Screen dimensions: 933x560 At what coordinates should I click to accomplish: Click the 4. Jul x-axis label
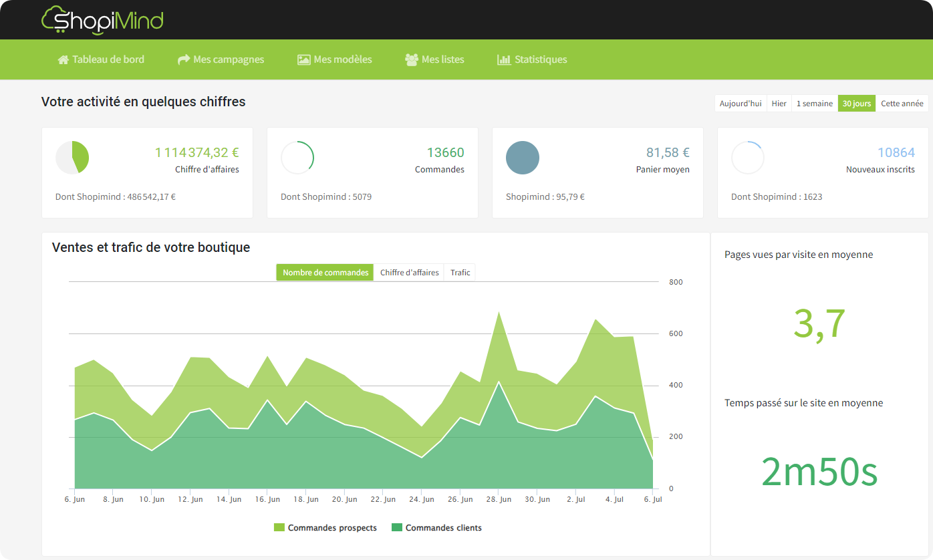[x=614, y=499]
